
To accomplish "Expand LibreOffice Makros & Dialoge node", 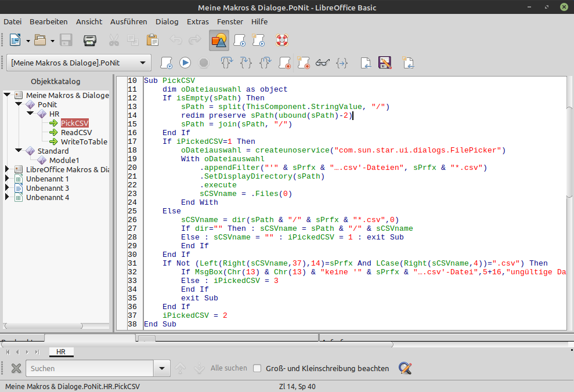I will click(x=7, y=169).
